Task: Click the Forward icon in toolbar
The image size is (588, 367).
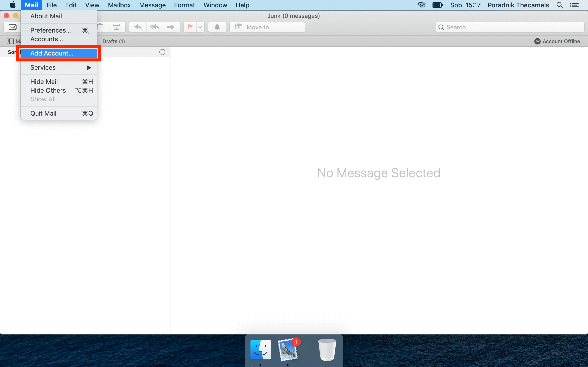Action: coord(171,27)
